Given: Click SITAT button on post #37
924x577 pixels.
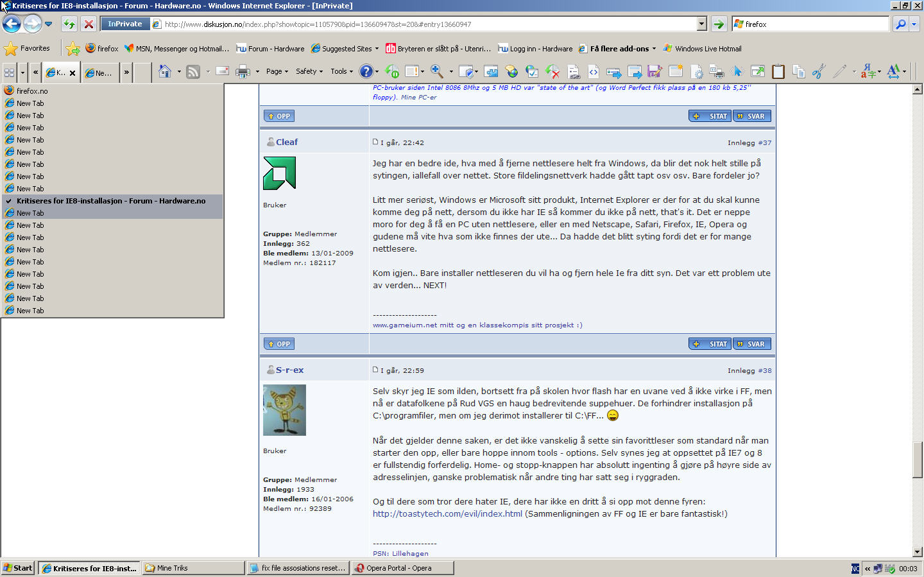Looking at the screenshot, I should point(710,116).
